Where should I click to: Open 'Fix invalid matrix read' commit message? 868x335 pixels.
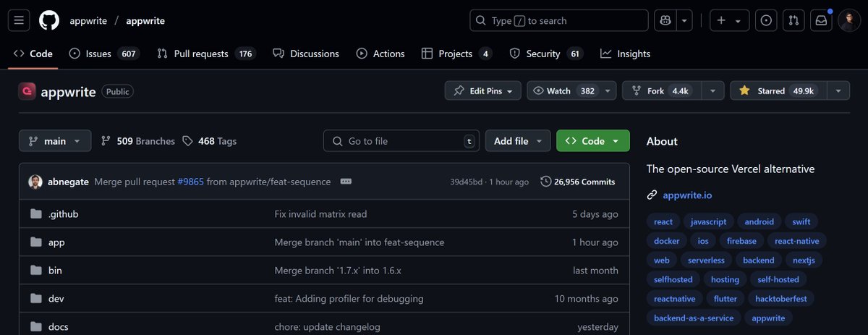320,214
